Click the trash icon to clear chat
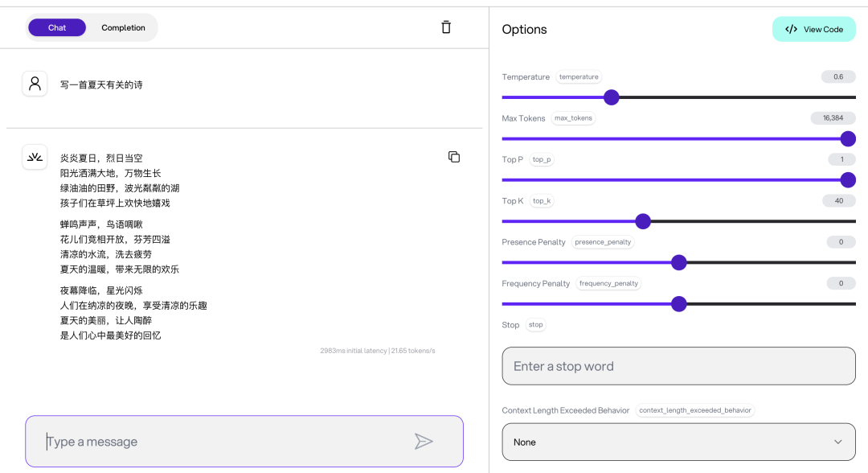Image resolution: width=868 pixels, height=473 pixels. click(x=446, y=27)
